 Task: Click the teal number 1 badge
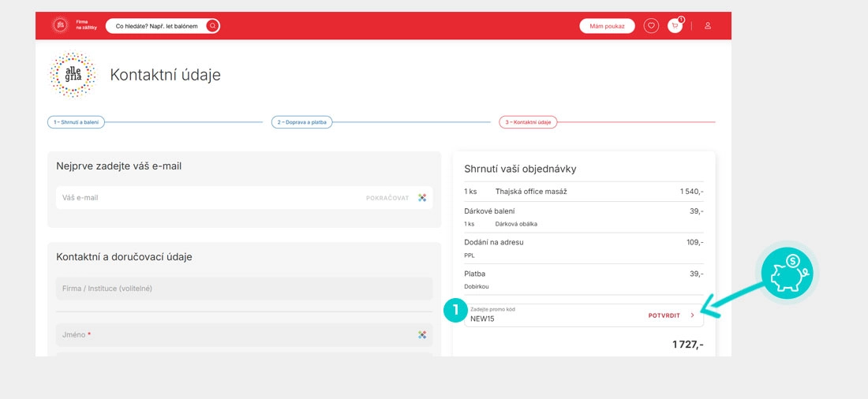tap(454, 311)
